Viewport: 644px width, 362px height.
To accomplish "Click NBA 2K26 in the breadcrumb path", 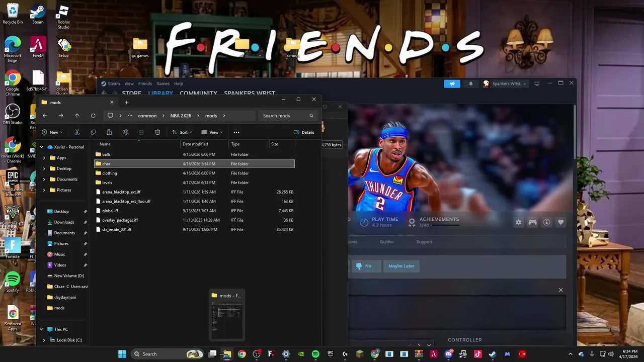I will [181, 116].
